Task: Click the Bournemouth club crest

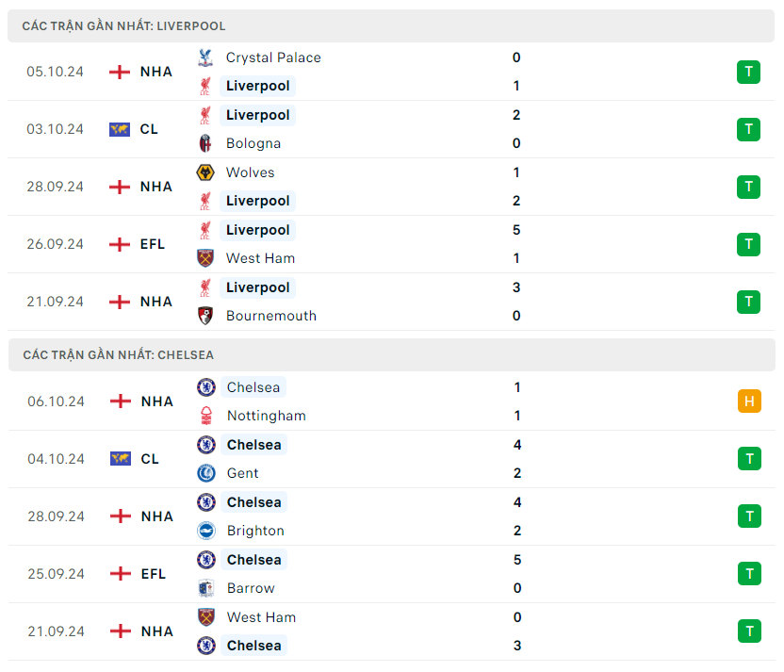Action: [x=204, y=316]
